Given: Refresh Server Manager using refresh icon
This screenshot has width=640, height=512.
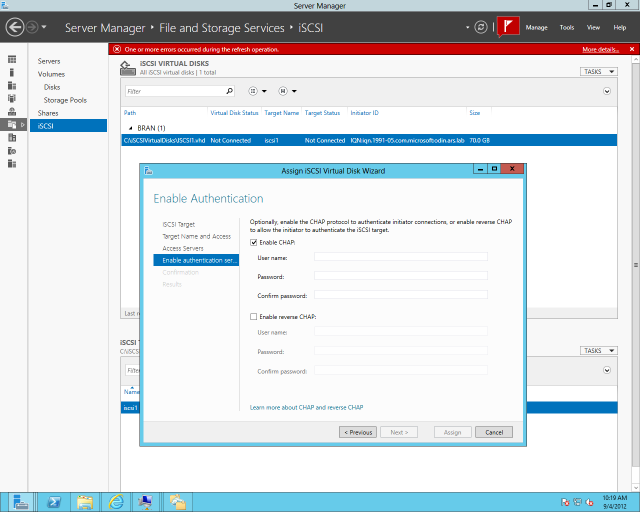Looking at the screenshot, I should pos(481,27).
